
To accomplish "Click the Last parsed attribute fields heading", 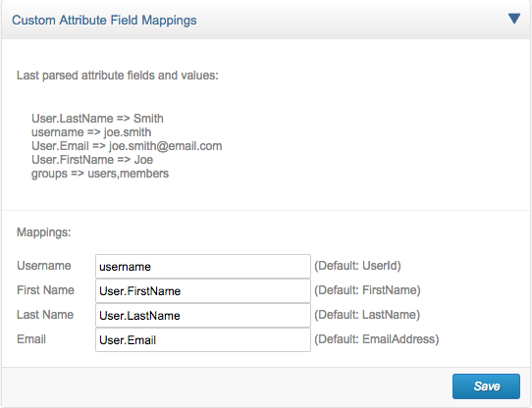I will click(118, 76).
